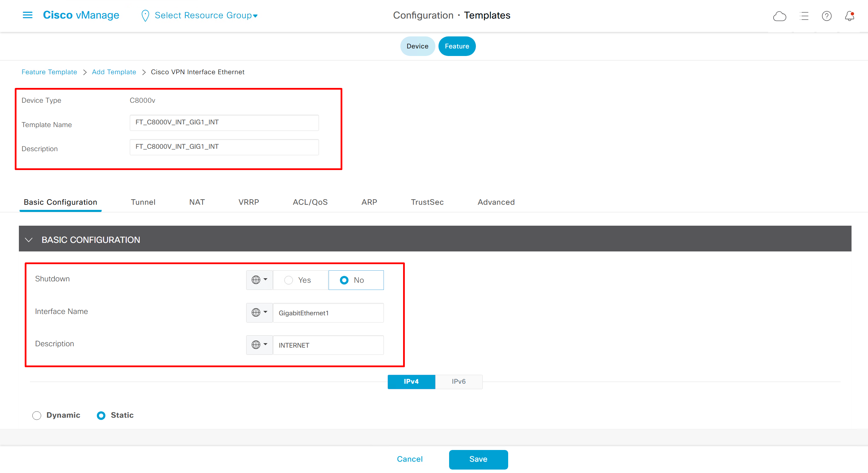The height and width of the screenshot is (473, 868).
Task: Open the task list icon
Action: click(x=804, y=16)
